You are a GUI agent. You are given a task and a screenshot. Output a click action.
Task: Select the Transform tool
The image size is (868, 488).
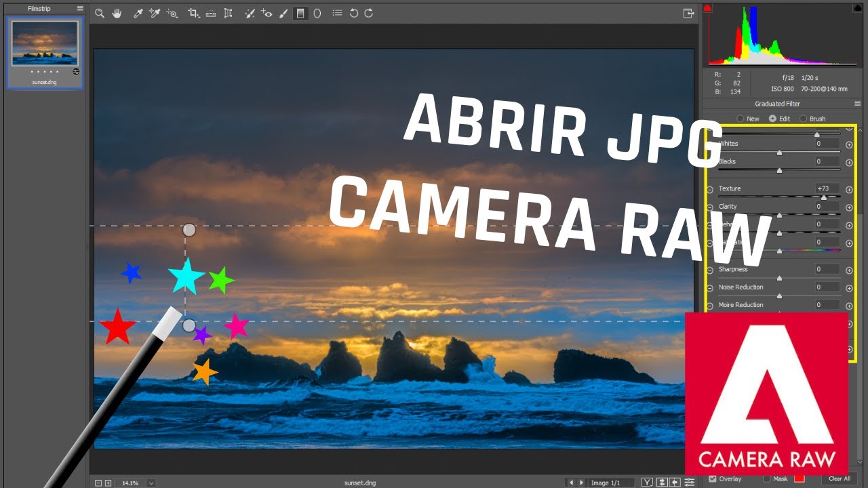[228, 13]
